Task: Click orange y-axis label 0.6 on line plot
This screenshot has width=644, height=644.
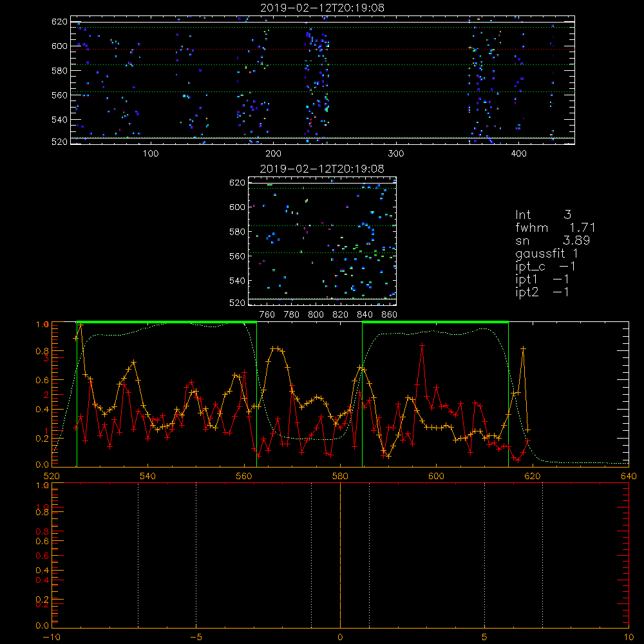Action: pos(43,381)
